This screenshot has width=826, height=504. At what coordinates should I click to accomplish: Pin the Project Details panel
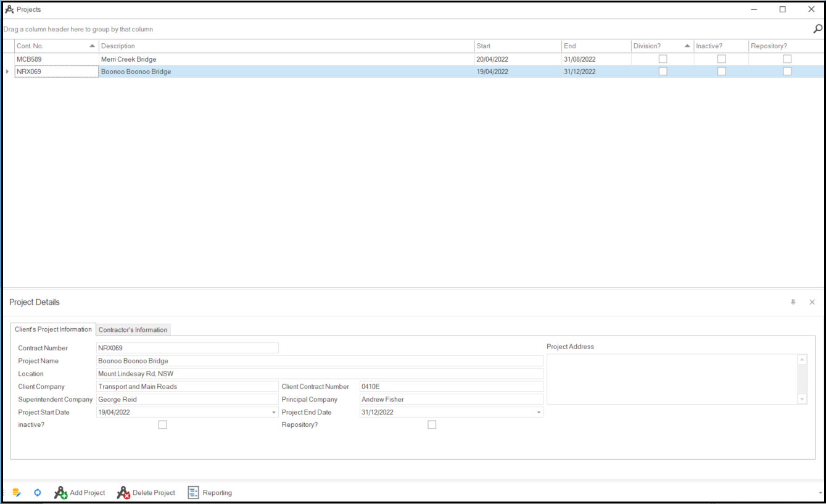[x=793, y=302]
